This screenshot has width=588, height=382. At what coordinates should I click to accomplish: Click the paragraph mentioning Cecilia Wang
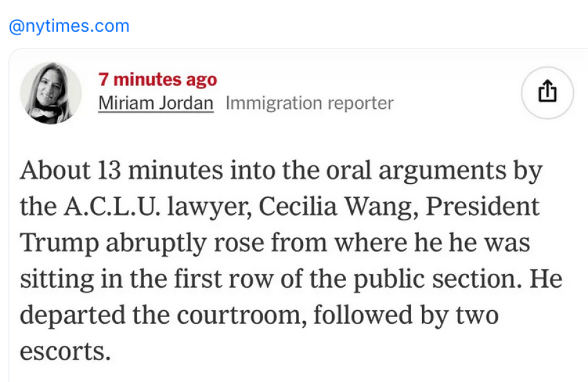294,206
